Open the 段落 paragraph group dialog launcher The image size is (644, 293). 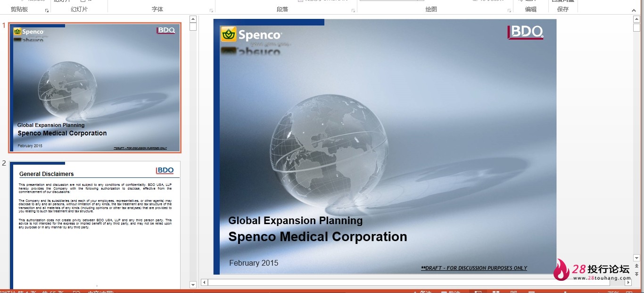(x=353, y=10)
